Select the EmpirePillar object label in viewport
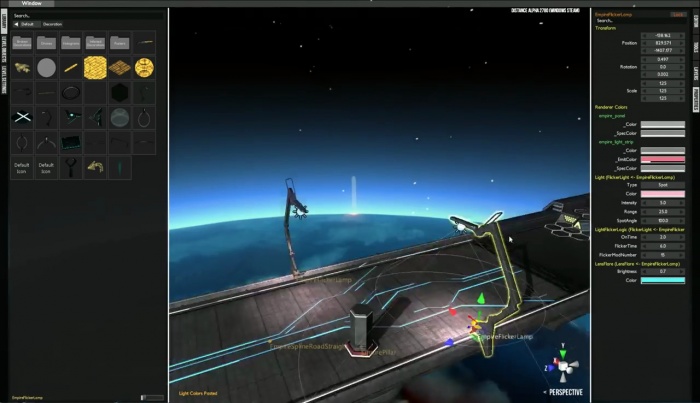 click(x=379, y=353)
